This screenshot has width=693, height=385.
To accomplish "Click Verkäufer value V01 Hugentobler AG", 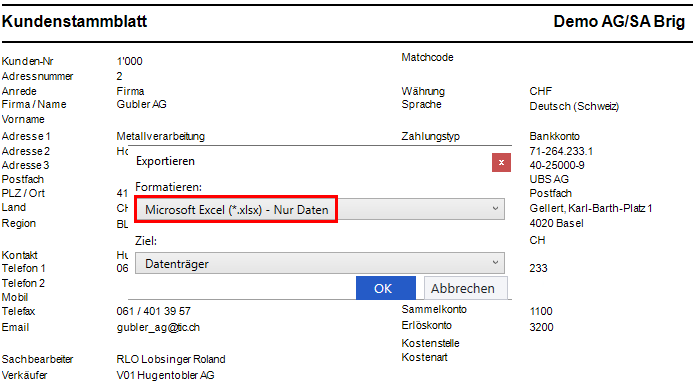I will coord(165,375).
